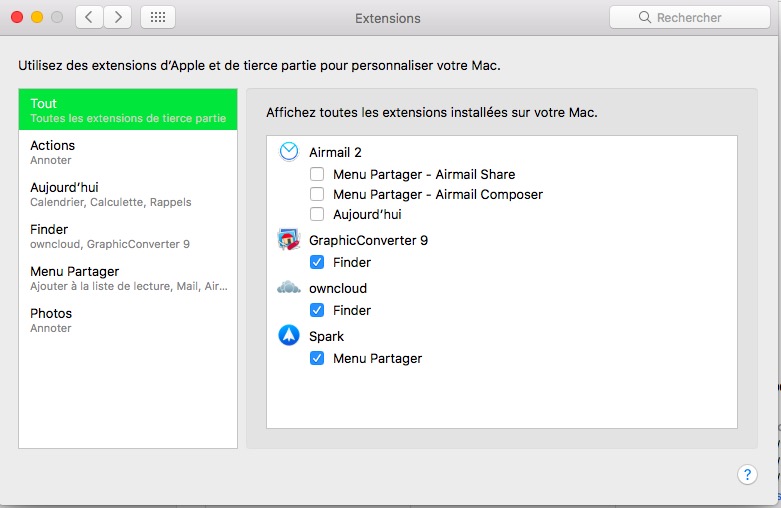Show all preferences grid icon
This screenshot has height=508, width=781.
158,17
